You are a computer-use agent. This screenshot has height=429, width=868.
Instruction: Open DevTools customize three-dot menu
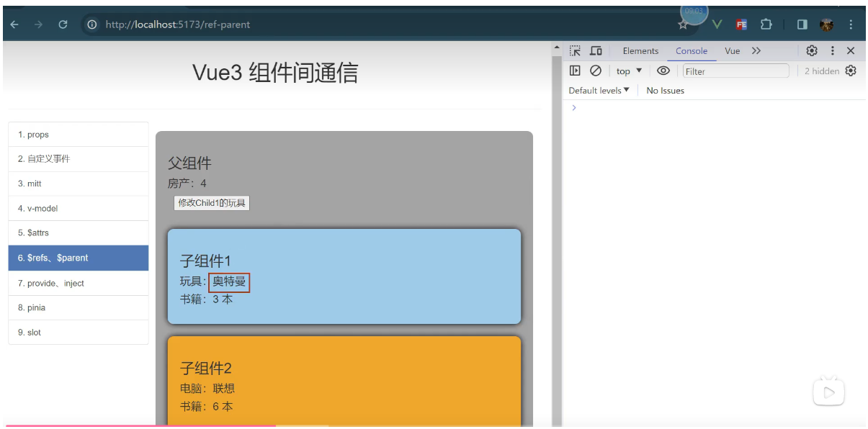833,50
